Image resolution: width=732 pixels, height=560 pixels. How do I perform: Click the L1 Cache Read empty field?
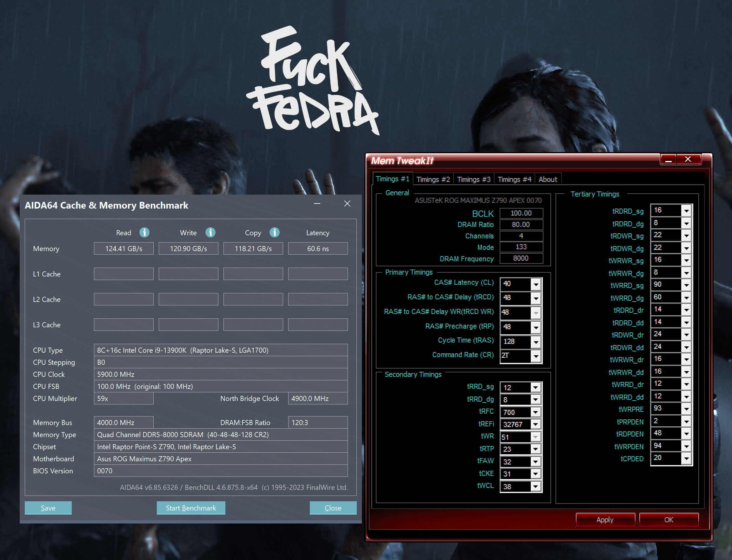click(x=124, y=274)
